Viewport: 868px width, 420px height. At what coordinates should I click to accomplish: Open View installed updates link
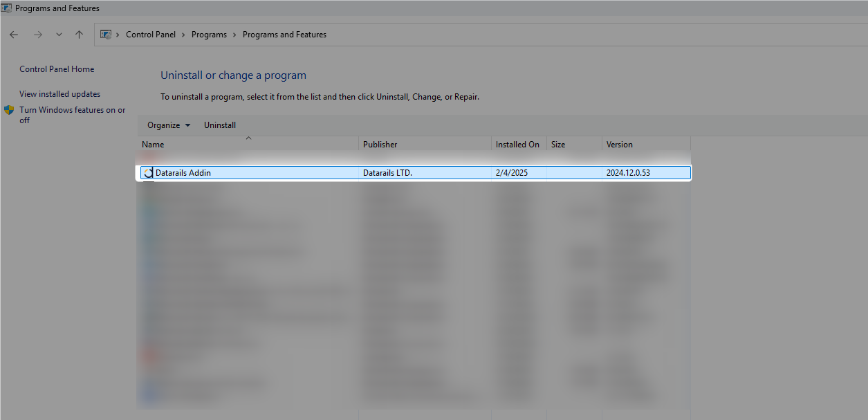[60, 94]
